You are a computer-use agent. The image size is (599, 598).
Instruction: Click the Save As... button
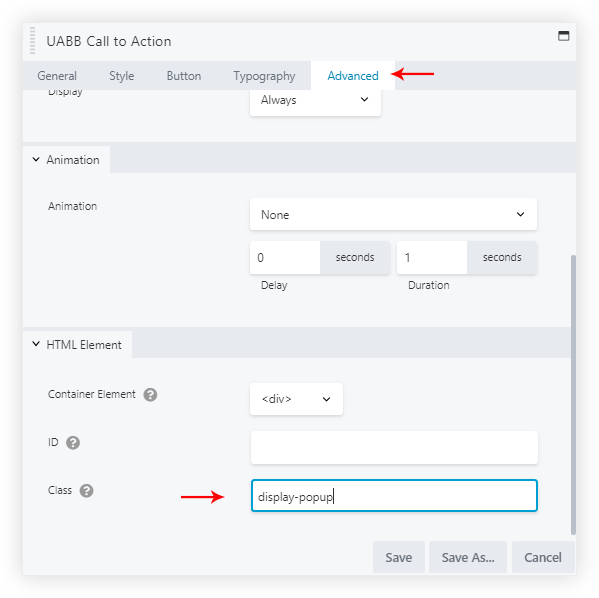468,557
